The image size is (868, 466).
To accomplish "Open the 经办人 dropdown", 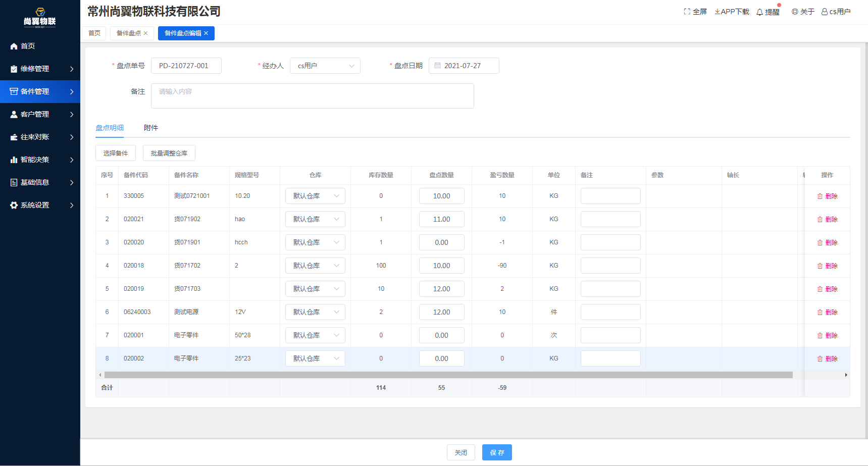I will [325, 66].
